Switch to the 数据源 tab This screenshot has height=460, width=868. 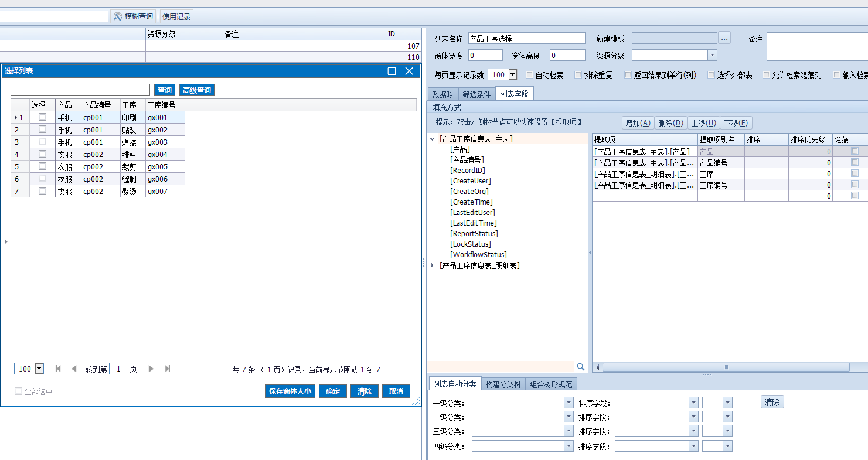point(442,94)
